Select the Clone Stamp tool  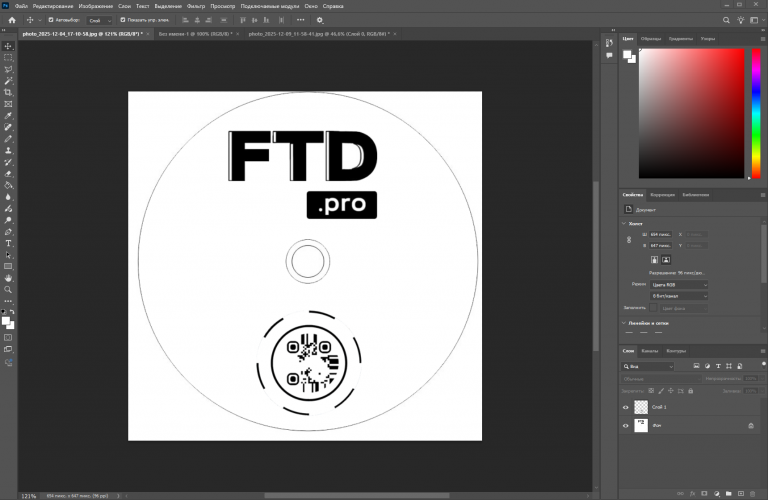[x=8, y=151]
